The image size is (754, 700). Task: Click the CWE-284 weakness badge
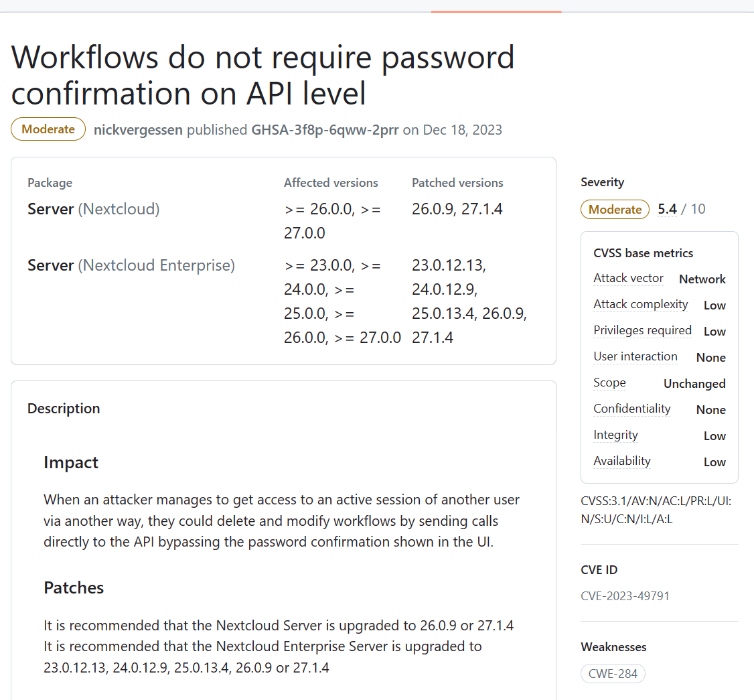click(x=613, y=673)
